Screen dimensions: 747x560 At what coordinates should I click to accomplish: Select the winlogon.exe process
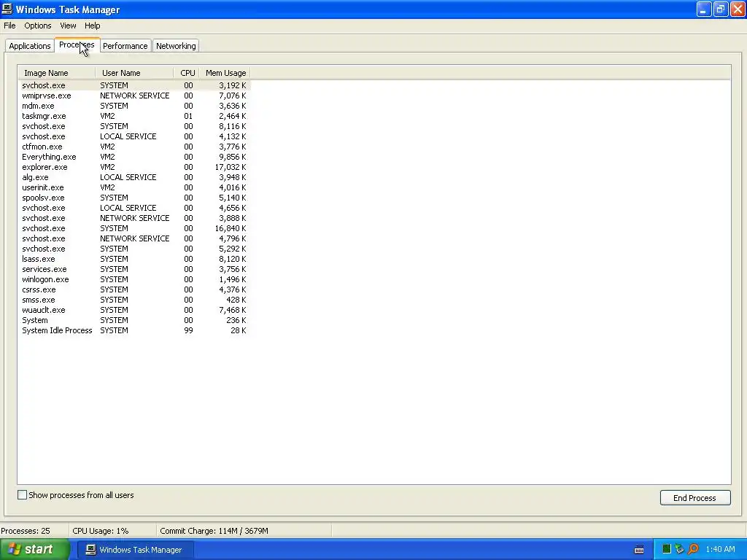tap(135, 279)
